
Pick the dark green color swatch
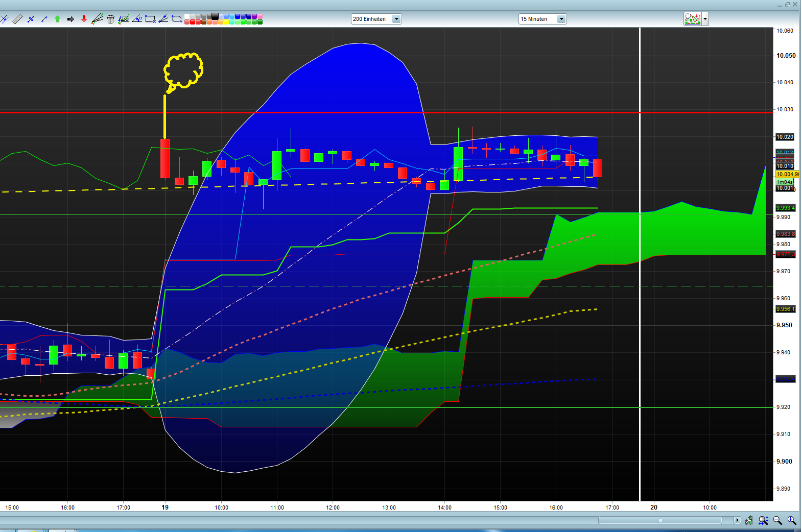click(x=260, y=22)
